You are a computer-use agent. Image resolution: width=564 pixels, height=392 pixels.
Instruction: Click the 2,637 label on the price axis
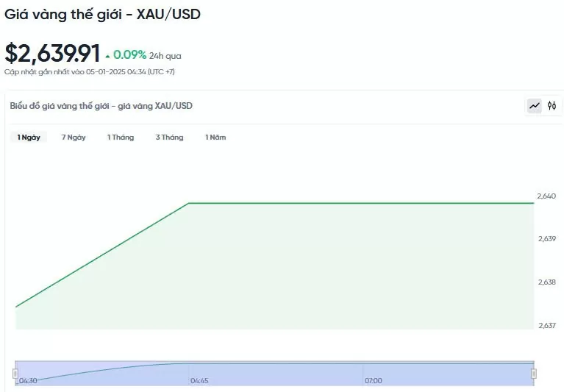547,326
